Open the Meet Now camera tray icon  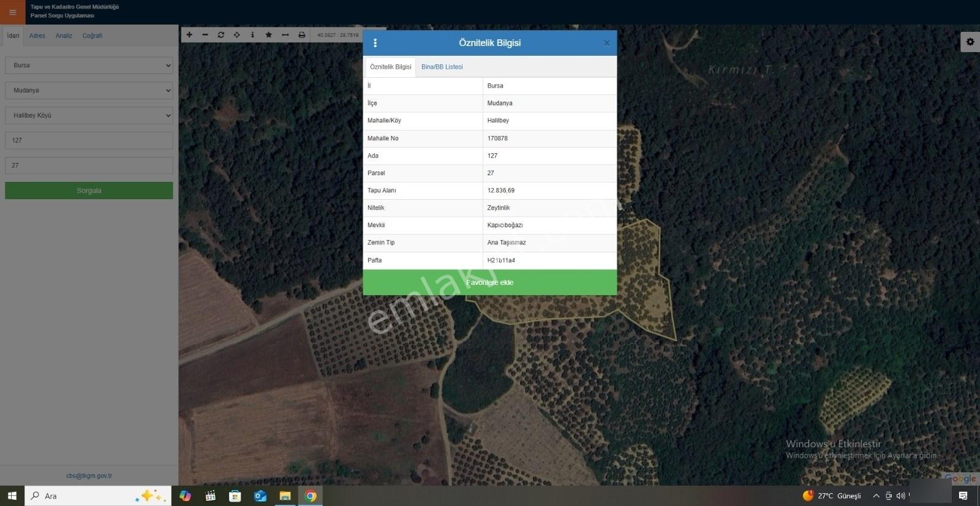tap(889, 496)
